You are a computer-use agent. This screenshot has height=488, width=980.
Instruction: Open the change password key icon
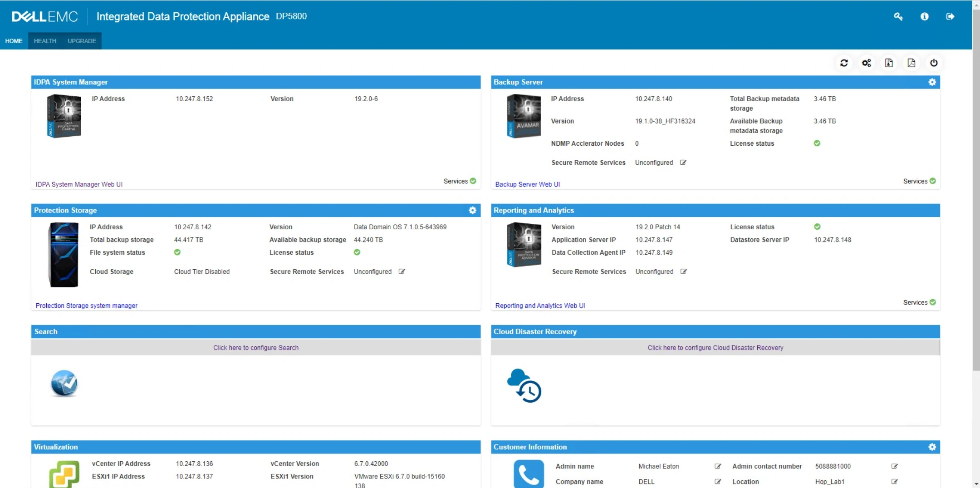(x=898, y=16)
